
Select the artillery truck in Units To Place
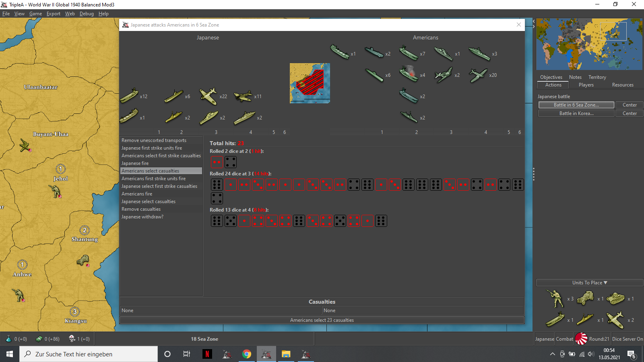click(585, 298)
